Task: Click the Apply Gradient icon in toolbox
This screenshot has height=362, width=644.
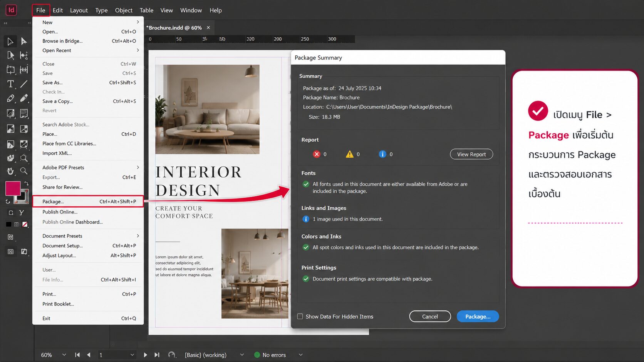Action: pos(17,224)
